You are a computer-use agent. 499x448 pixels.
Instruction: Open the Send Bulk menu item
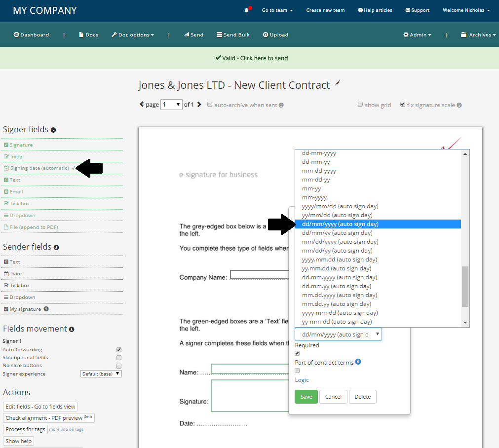click(x=233, y=35)
